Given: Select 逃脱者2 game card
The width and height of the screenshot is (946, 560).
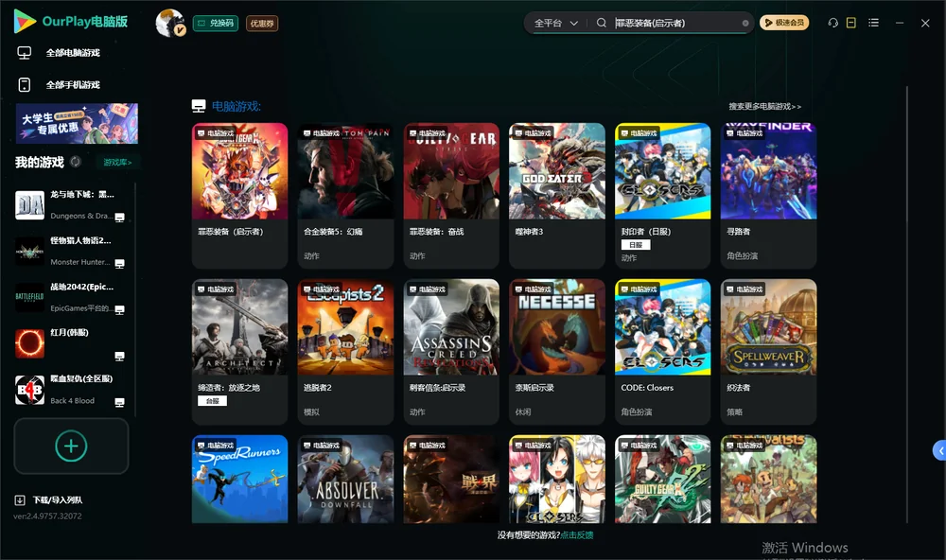Looking at the screenshot, I should pos(345,352).
